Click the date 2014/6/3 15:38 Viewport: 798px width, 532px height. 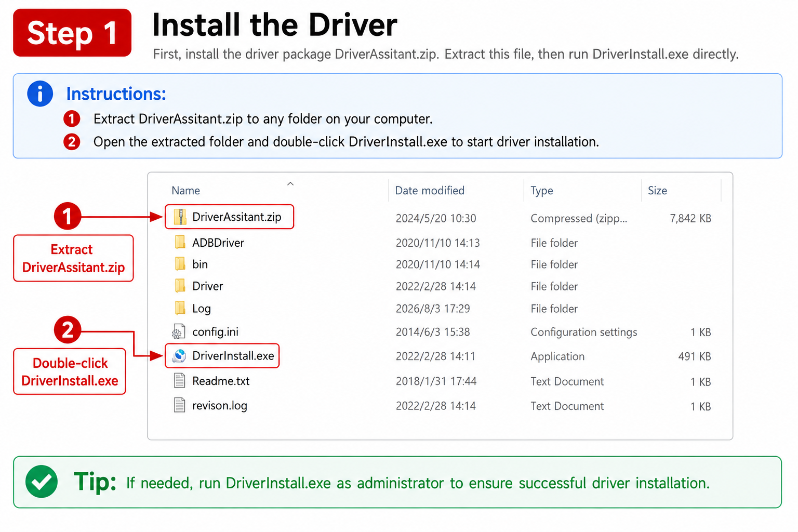coord(433,332)
